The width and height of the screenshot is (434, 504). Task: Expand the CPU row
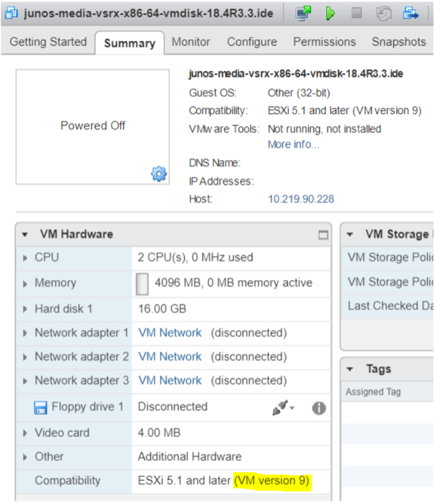pos(25,258)
